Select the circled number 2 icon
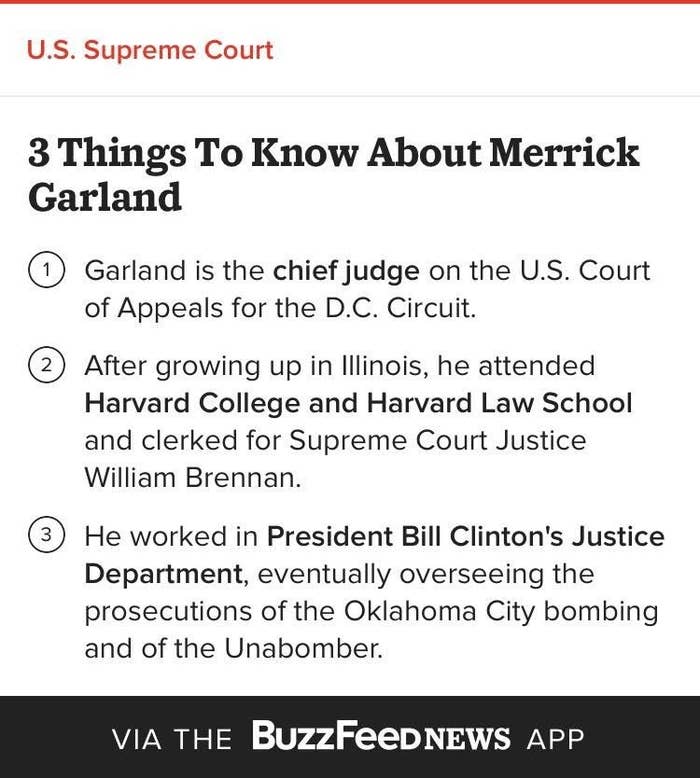Image resolution: width=700 pixels, height=778 pixels. (x=46, y=366)
